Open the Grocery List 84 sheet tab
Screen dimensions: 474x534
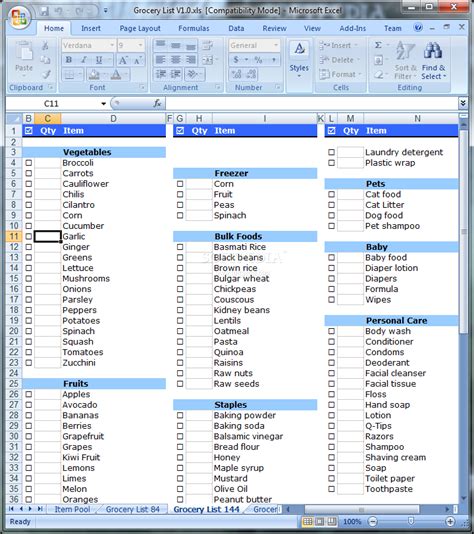[132, 509]
